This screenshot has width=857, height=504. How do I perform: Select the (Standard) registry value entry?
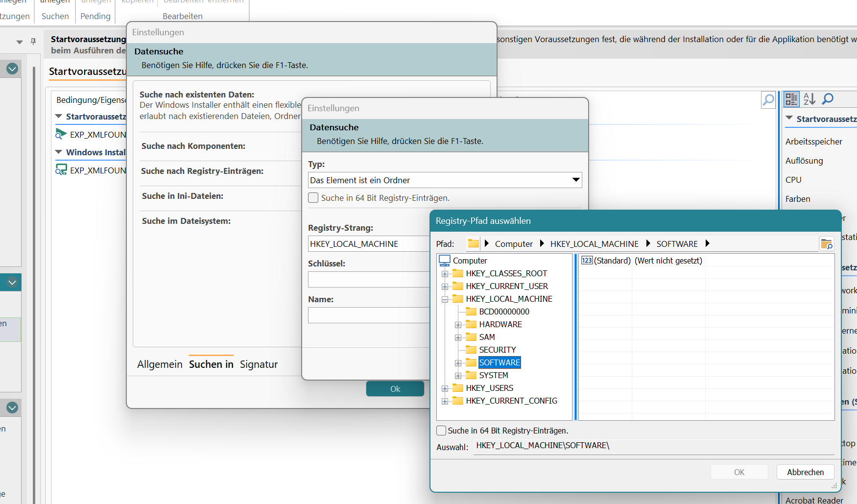point(612,261)
